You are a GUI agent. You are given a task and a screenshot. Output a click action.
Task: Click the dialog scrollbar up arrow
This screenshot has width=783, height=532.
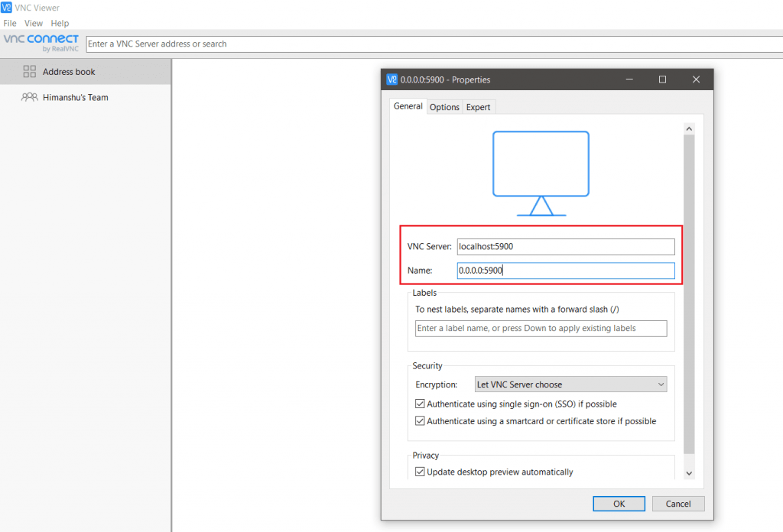coord(689,128)
